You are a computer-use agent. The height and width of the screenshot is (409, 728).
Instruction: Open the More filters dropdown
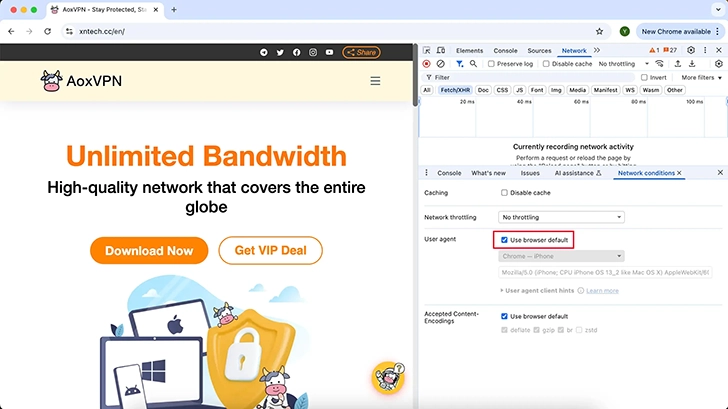pyautogui.click(x=701, y=78)
